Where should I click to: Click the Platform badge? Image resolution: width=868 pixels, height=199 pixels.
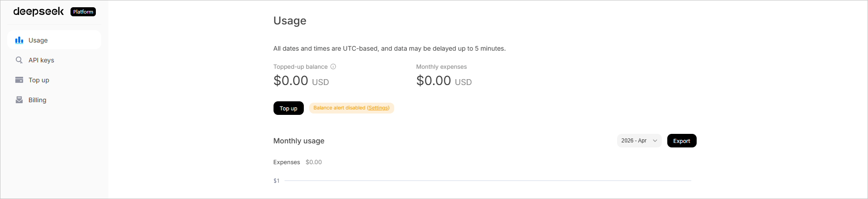83,12
